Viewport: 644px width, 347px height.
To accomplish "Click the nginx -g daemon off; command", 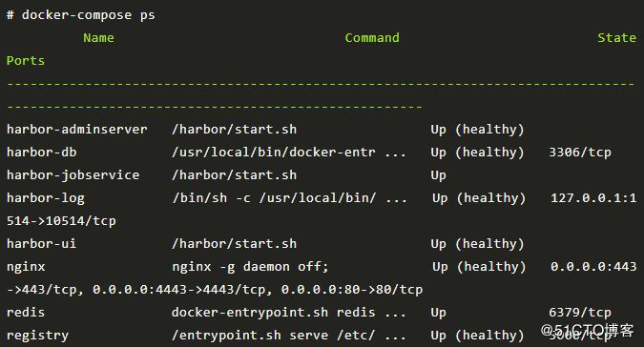I will pos(250,267).
